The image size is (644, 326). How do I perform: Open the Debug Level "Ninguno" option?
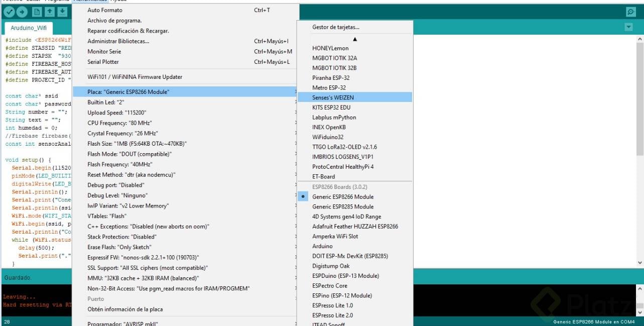pos(186,195)
